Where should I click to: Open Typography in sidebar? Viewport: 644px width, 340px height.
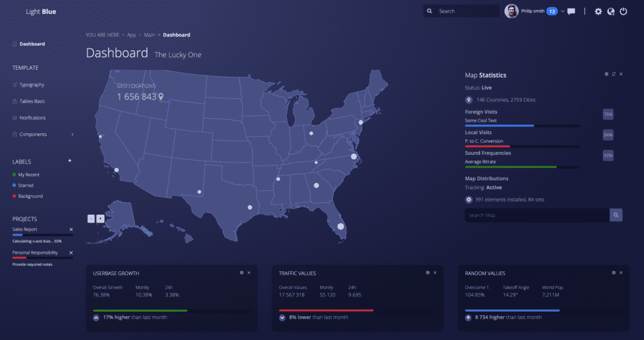[x=31, y=84]
